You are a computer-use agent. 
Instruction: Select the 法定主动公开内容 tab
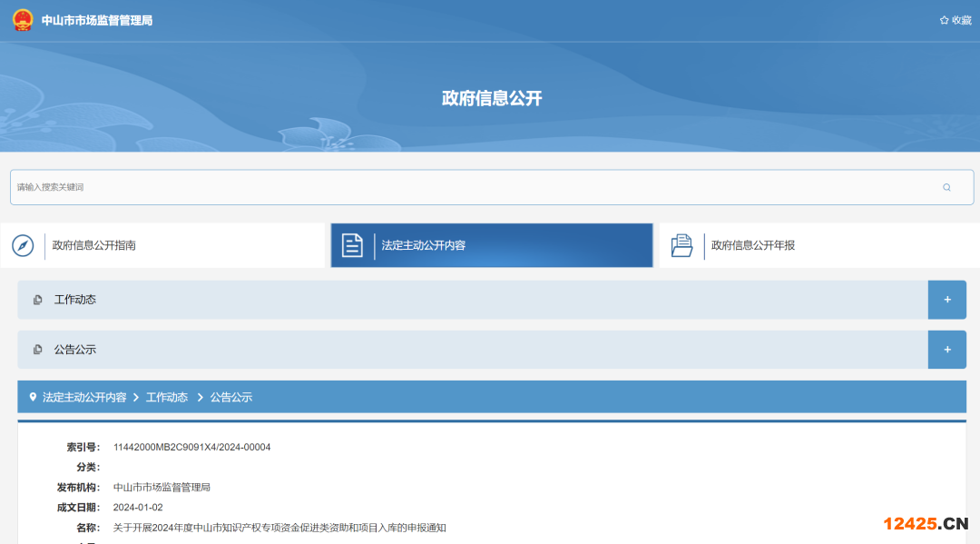pyautogui.click(x=424, y=245)
